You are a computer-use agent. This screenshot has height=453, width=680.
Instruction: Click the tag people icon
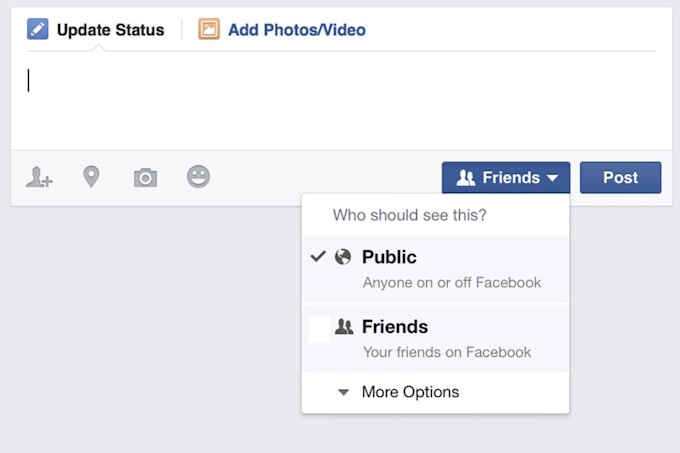tap(39, 178)
